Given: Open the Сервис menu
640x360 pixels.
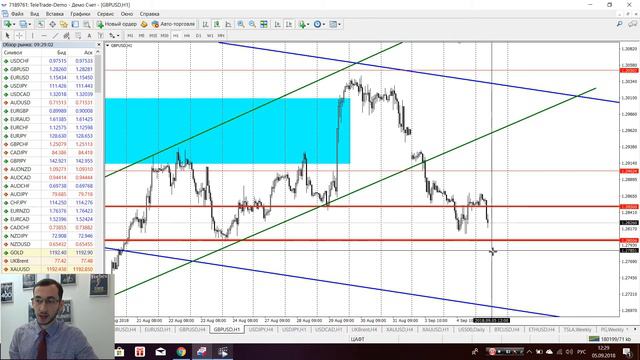Looking at the screenshot, I should pyautogui.click(x=105, y=14).
